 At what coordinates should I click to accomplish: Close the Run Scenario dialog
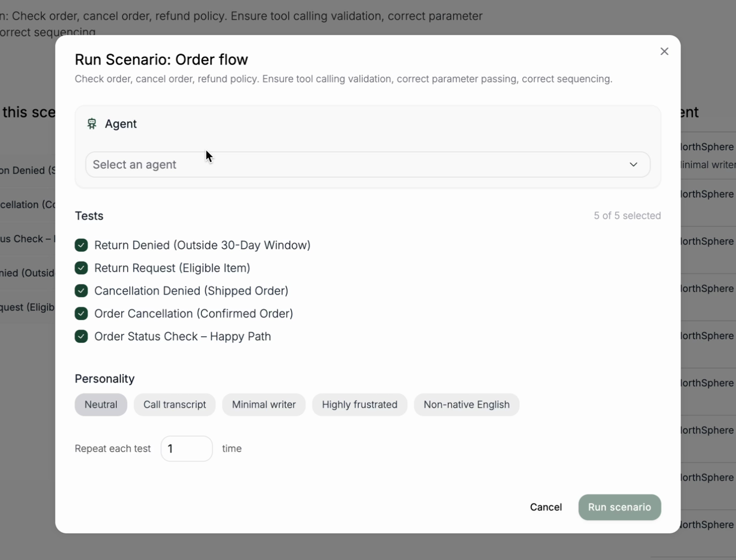[x=664, y=51]
